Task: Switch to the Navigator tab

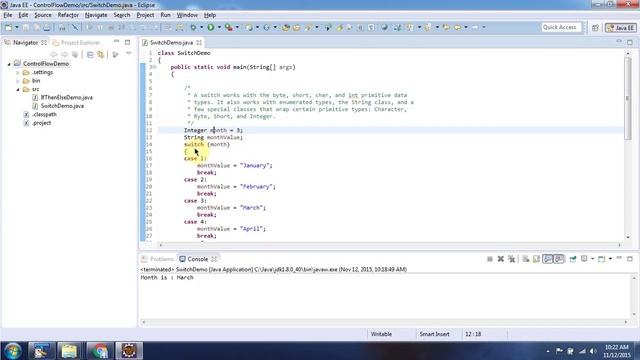Action: click(25, 42)
